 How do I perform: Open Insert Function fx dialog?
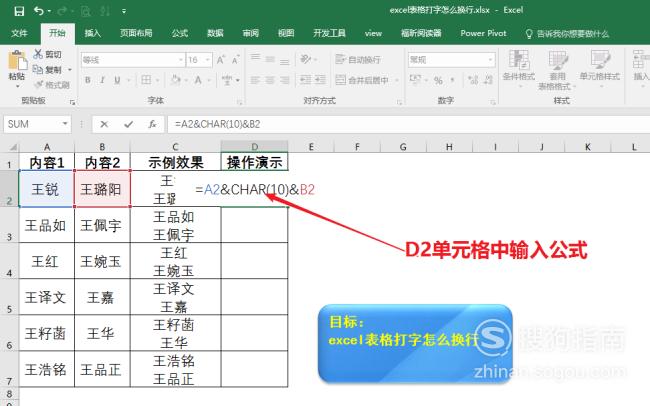153,124
